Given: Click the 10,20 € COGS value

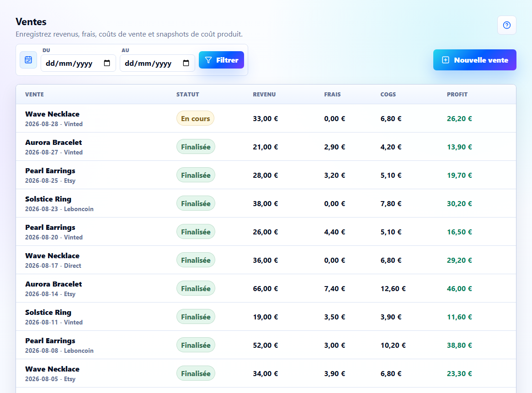Looking at the screenshot, I should (393, 345).
